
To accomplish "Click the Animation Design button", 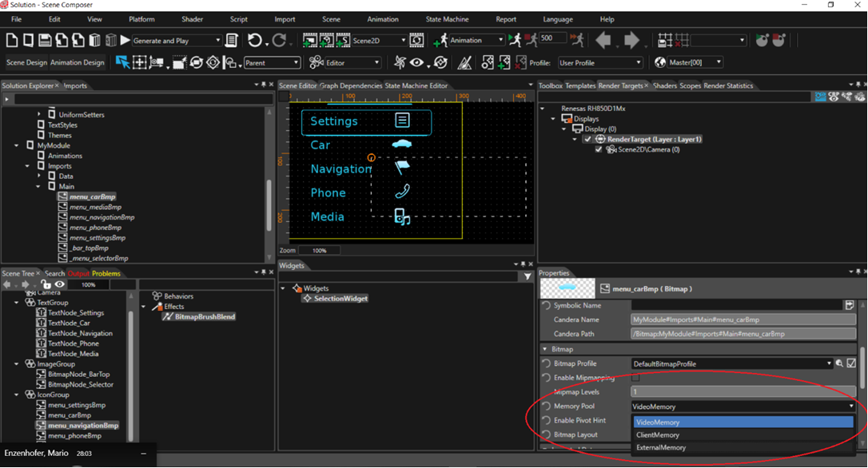I will (77, 62).
